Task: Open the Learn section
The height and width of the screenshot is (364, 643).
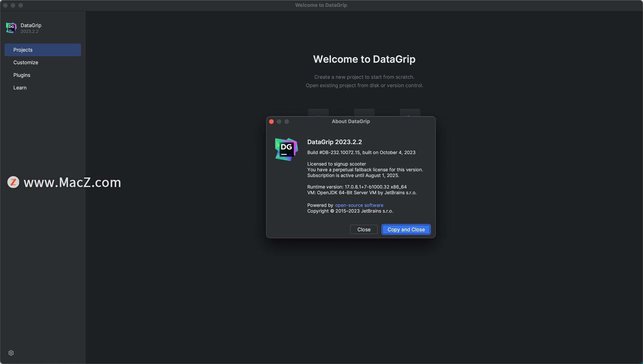Action: (x=19, y=87)
